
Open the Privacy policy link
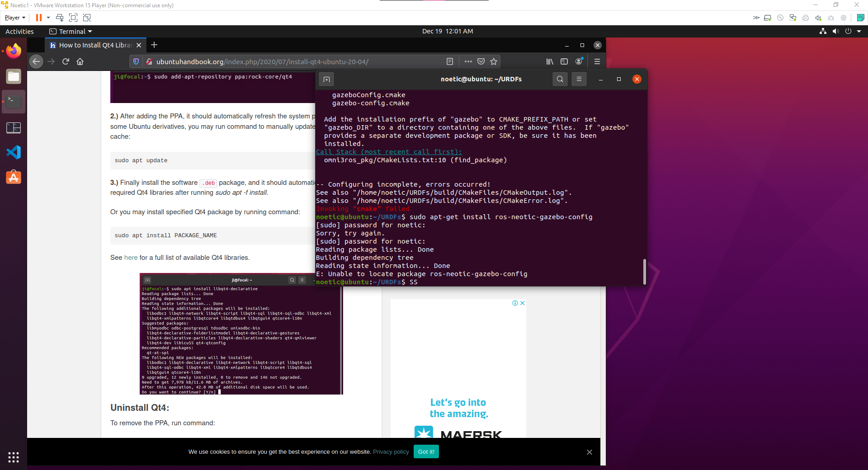pos(391,452)
